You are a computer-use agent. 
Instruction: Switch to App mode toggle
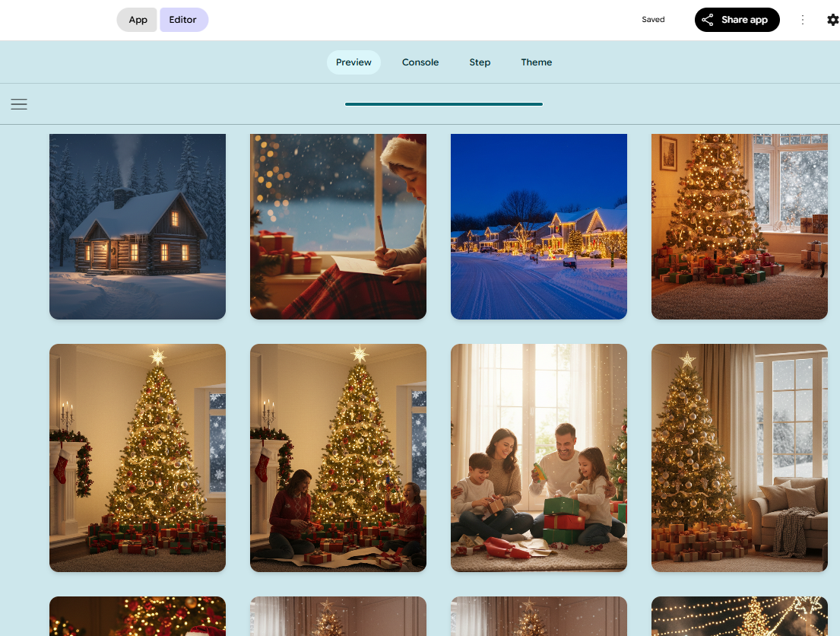point(138,20)
